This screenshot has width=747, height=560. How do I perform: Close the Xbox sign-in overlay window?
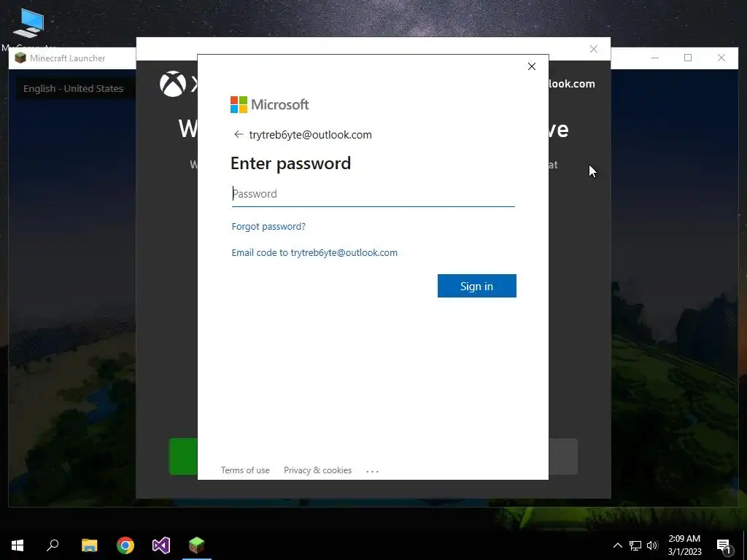pyautogui.click(x=594, y=49)
